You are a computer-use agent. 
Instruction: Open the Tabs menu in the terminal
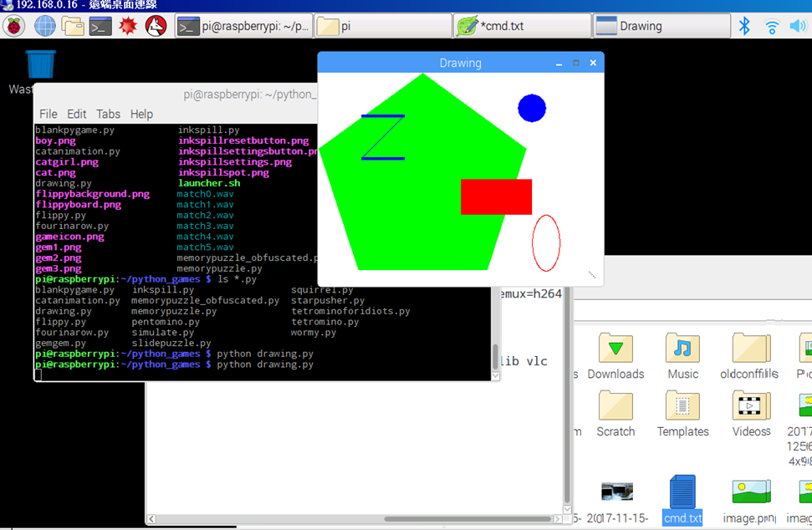pos(108,114)
